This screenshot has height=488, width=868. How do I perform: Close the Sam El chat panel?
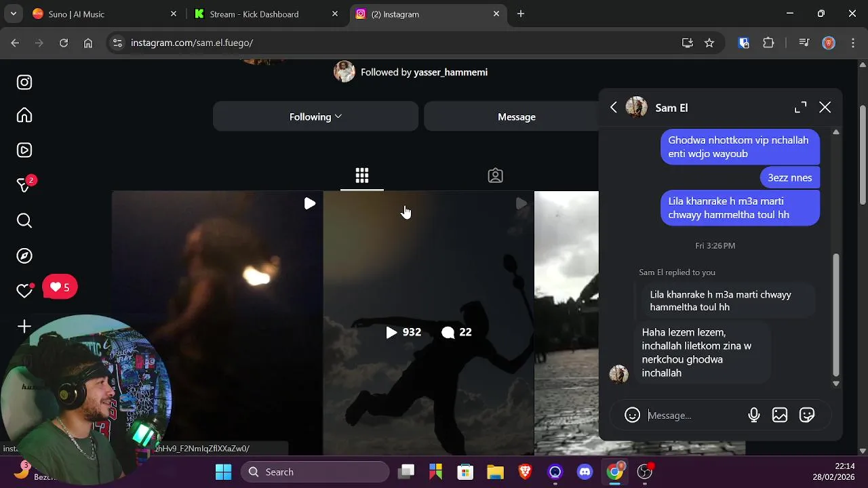click(825, 107)
